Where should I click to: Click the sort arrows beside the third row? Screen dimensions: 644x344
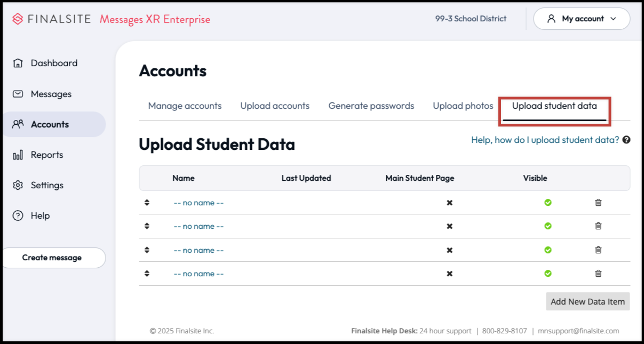click(147, 250)
